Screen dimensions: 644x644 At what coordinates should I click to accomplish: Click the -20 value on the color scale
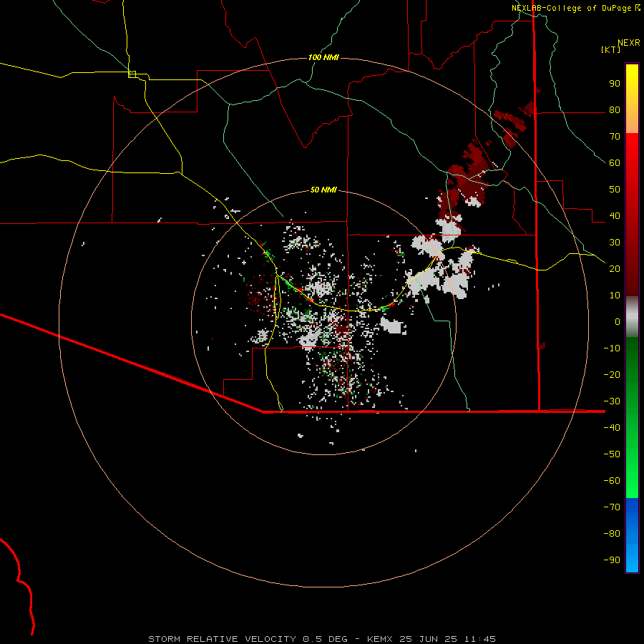tap(612, 375)
